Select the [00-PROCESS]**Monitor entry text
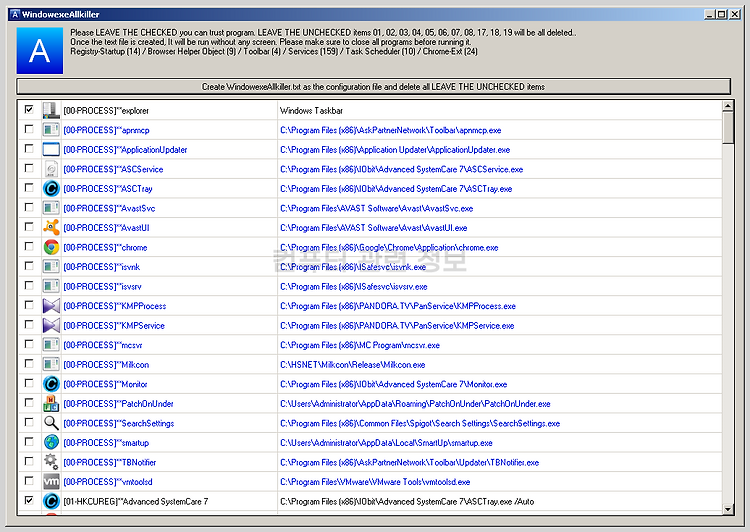Image resolution: width=750 pixels, height=532 pixels. point(105,384)
